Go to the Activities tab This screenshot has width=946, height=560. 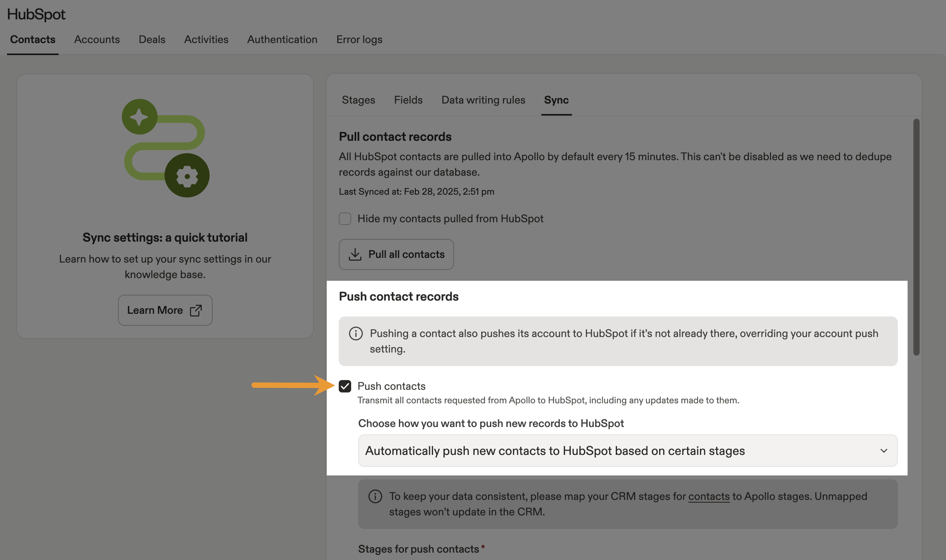tap(206, 40)
